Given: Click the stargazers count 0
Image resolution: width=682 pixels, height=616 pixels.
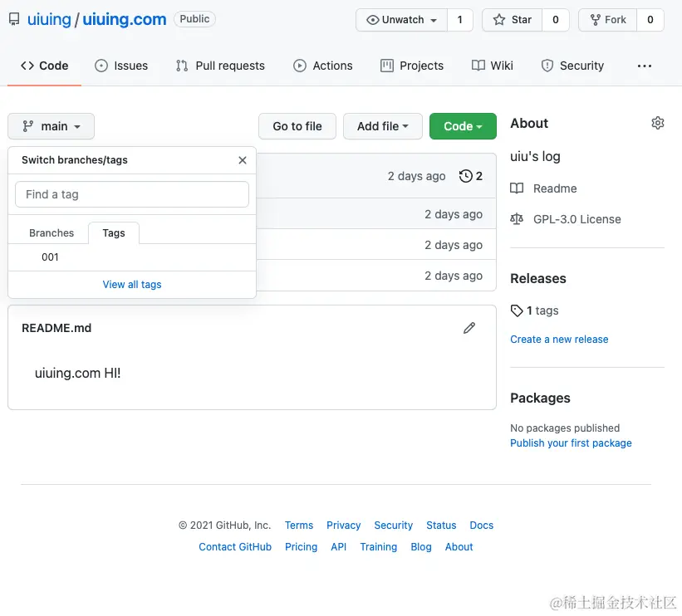Looking at the screenshot, I should [556, 20].
